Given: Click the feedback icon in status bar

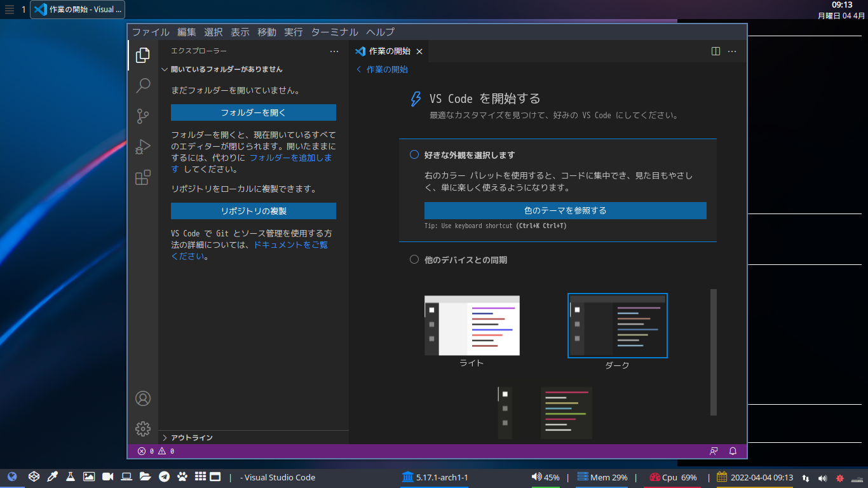Looking at the screenshot, I should point(714,451).
